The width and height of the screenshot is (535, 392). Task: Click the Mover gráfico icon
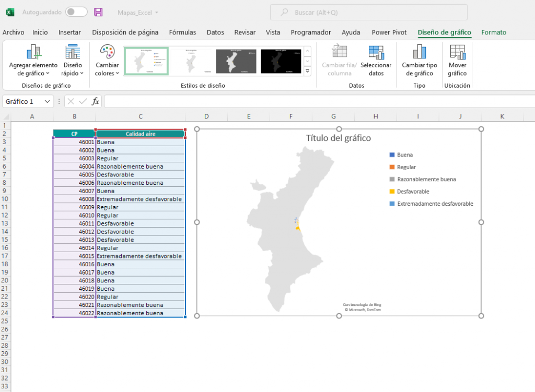coord(457,52)
